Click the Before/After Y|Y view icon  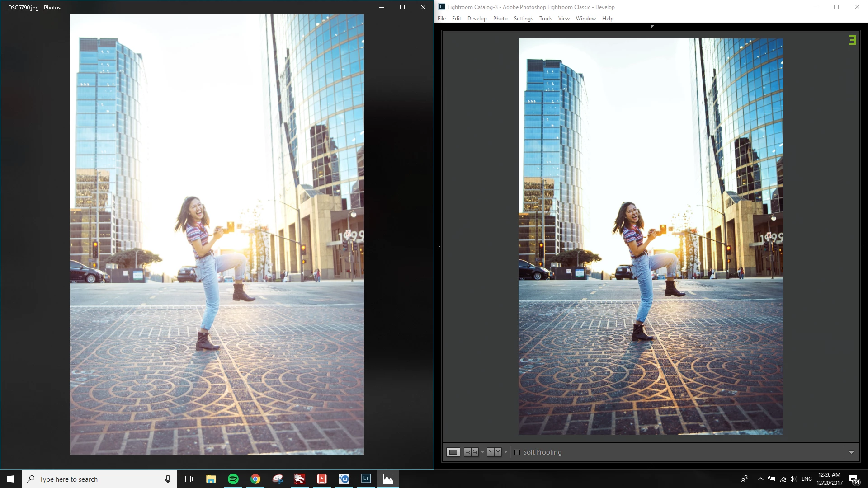tap(494, 452)
